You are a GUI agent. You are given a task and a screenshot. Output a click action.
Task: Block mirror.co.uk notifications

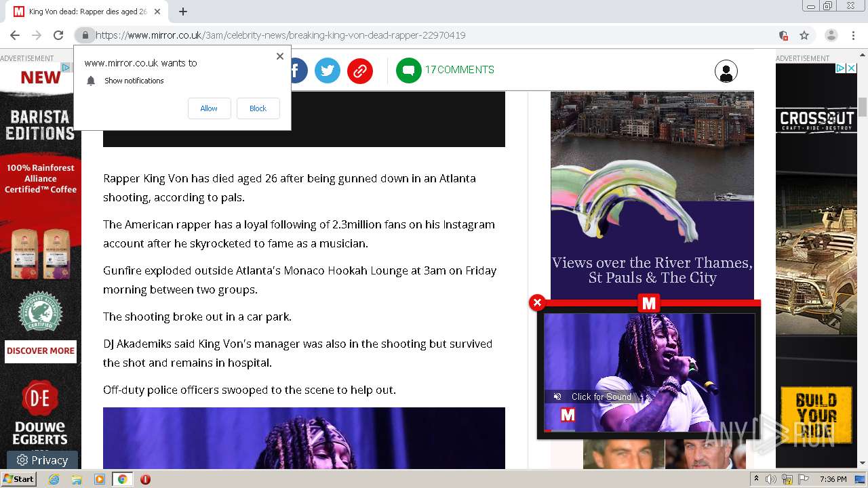258,108
